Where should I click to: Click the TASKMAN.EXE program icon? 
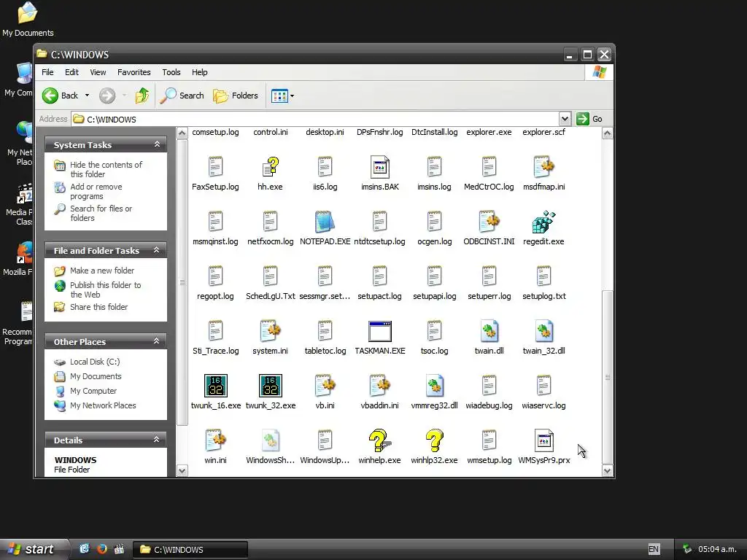click(x=379, y=331)
